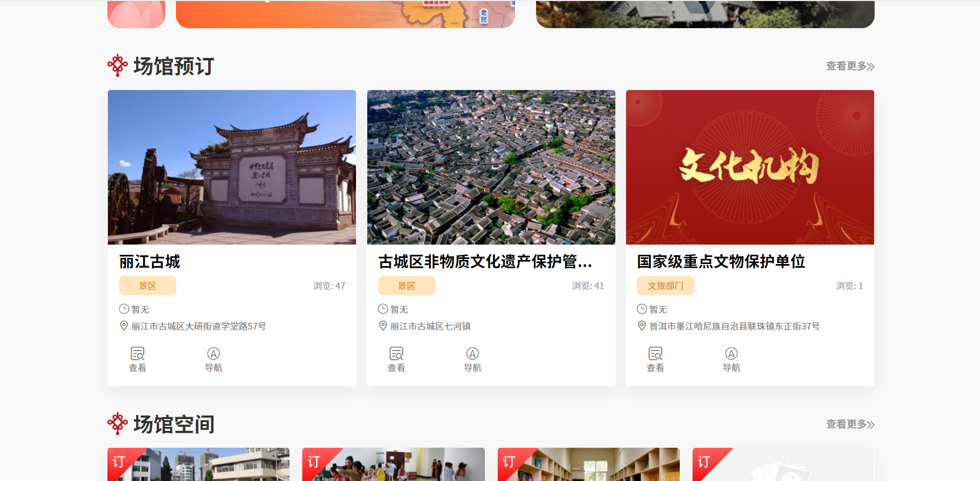Expand 查看更多 for 场馆空间 section
980x481 pixels.
[x=850, y=424]
